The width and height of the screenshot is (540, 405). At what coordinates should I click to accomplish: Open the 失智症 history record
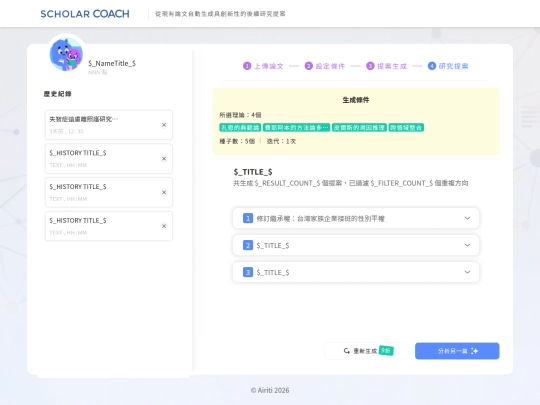pyautogui.click(x=108, y=125)
